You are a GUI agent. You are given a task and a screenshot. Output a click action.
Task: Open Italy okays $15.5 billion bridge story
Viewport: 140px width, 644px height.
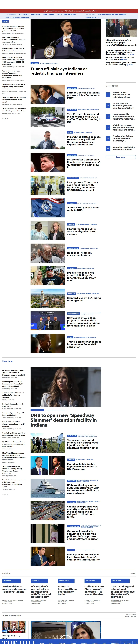point(83,322)
